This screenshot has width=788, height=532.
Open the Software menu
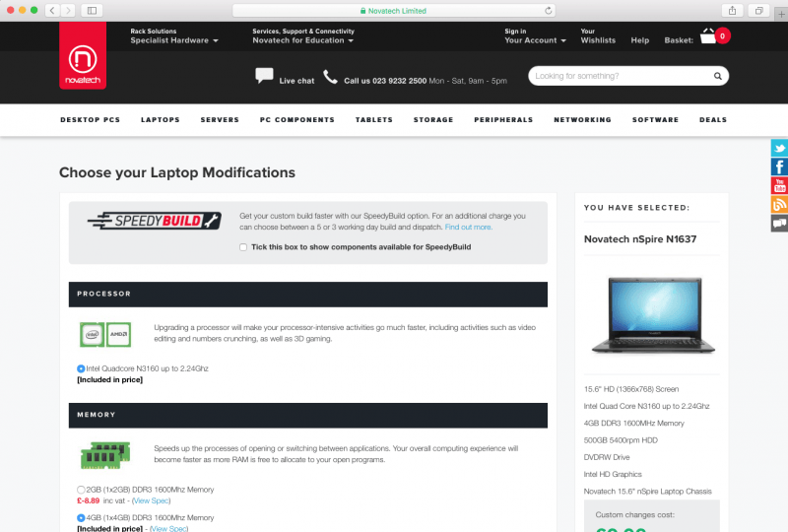655,119
